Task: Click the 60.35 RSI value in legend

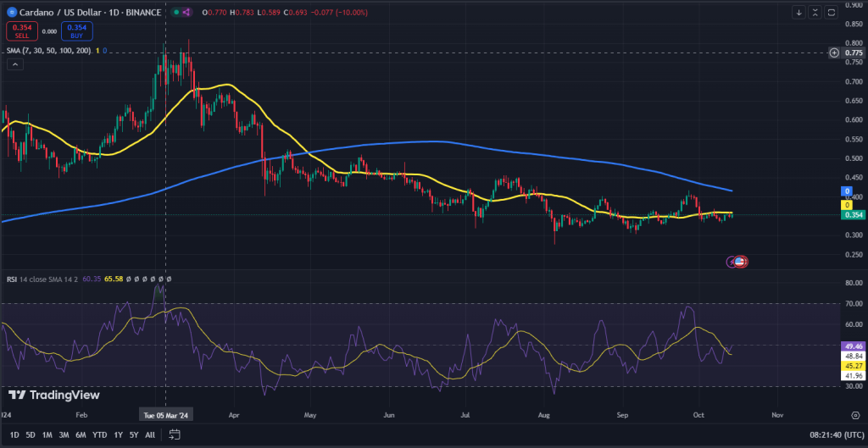Action: pos(90,279)
